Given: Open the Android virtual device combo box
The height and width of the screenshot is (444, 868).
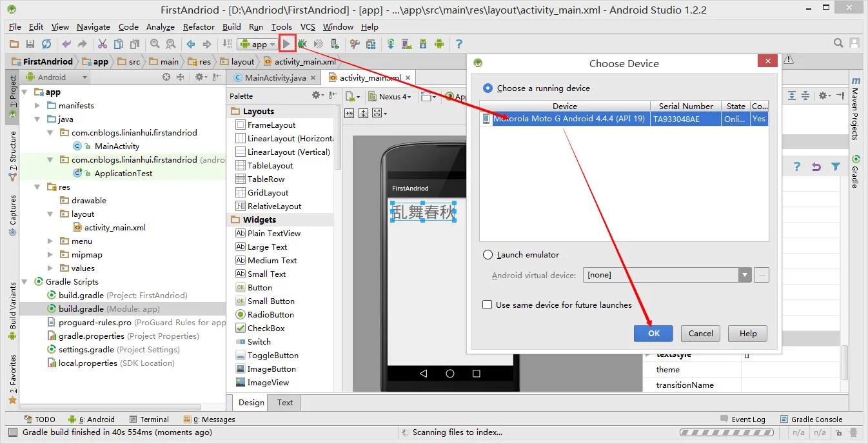Looking at the screenshot, I should pyautogui.click(x=667, y=275).
